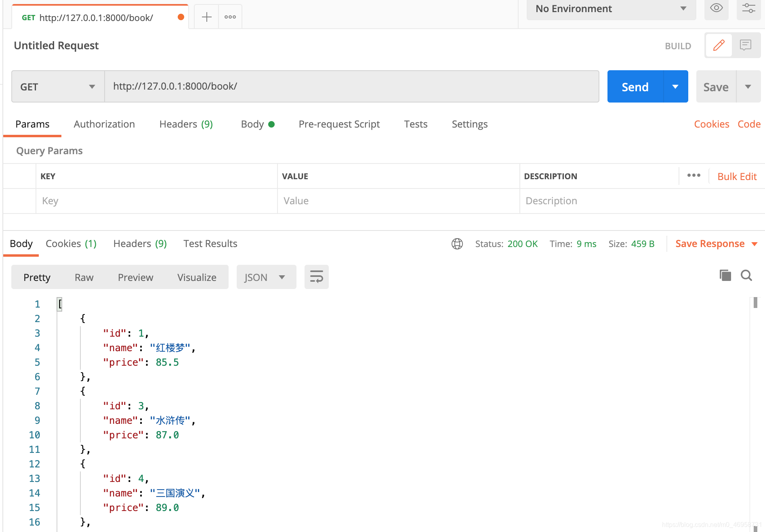The width and height of the screenshot is (765, 532).
Task: Copy response body to clipboard icon
Action: 725,276
